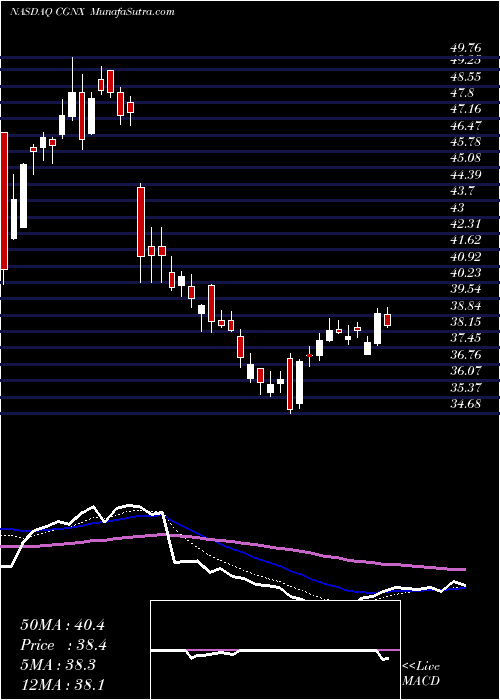The width and height of the screenshot is (500, 700).
Task: Select the 43 price level label
Action: [457, 208]
